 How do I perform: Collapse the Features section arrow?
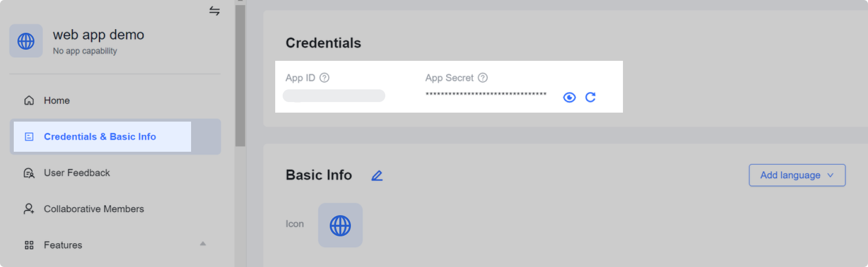pos(203,244)
